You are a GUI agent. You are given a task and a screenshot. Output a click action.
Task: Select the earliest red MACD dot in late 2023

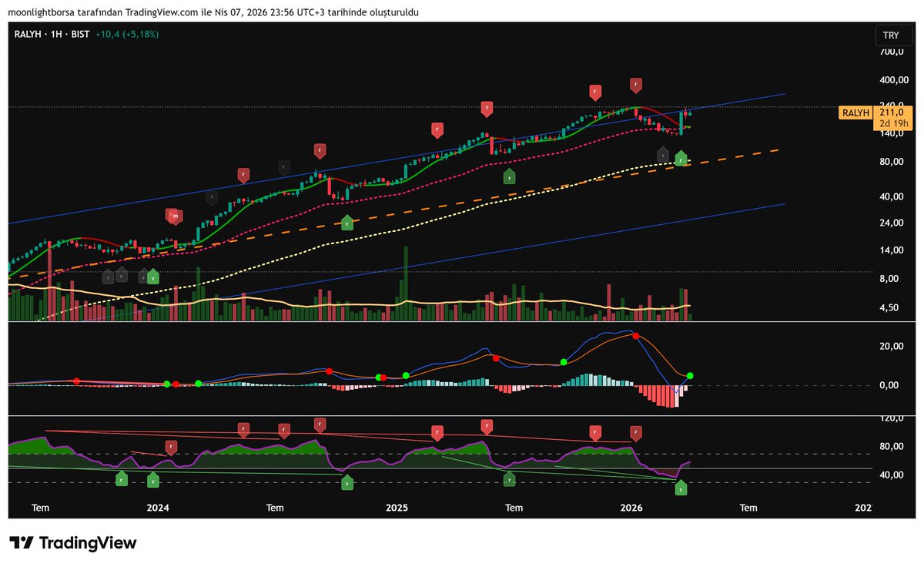click(76, 381)
